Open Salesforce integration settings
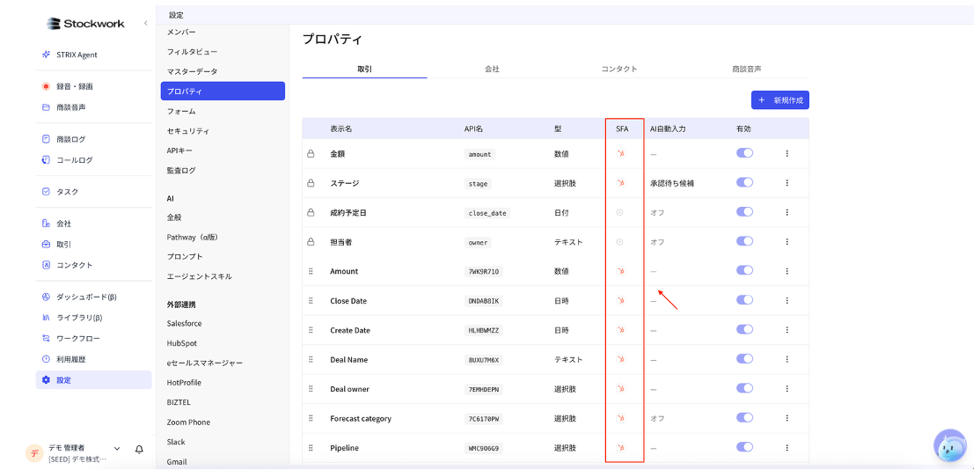This screenshot has height=470, width=980. click(184, 324)
